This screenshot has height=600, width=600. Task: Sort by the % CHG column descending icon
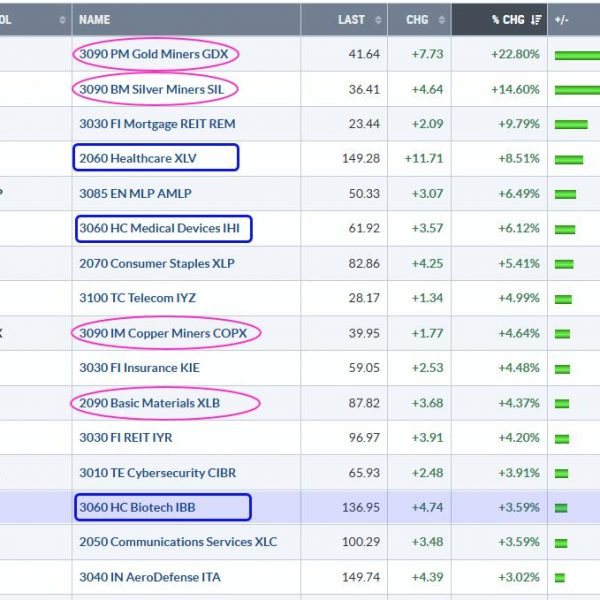coord(536,20)
